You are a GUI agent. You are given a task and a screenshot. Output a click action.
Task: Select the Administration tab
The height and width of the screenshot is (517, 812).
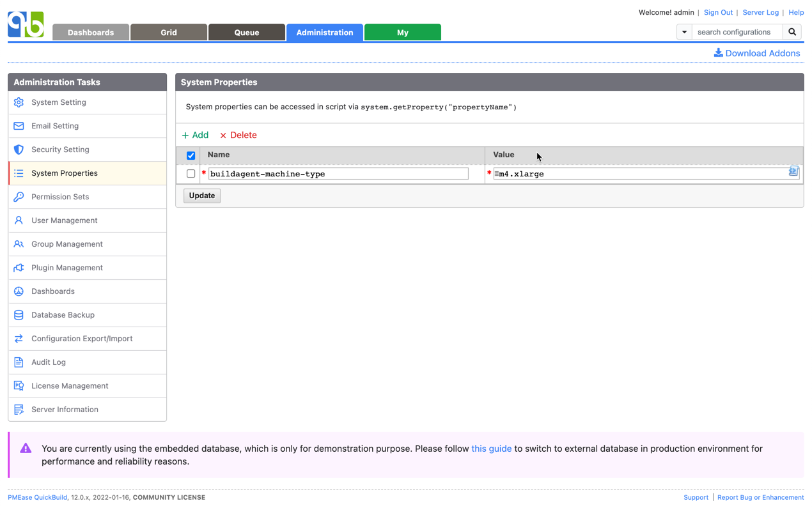325,33
